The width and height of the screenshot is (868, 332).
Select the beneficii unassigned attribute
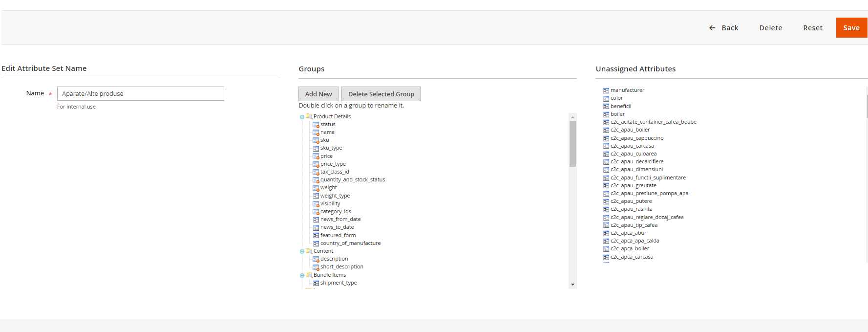[621, 106]
